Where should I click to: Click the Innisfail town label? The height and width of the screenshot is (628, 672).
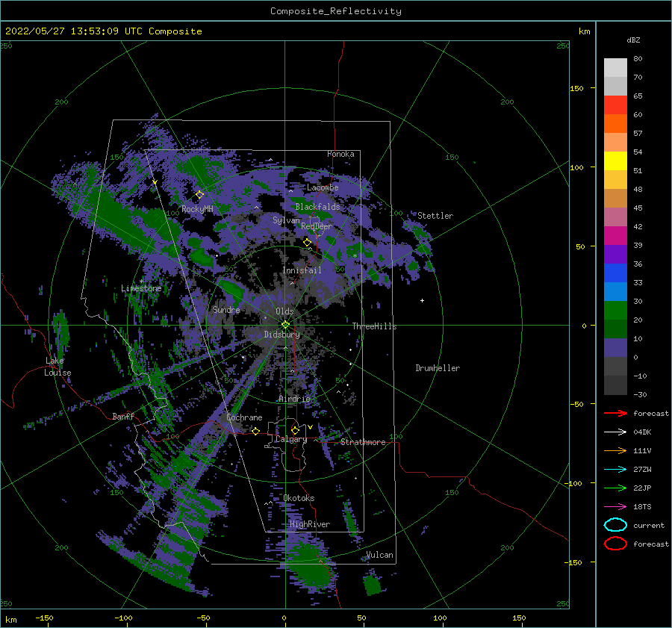pyautogui.click(x=302, y=270)
